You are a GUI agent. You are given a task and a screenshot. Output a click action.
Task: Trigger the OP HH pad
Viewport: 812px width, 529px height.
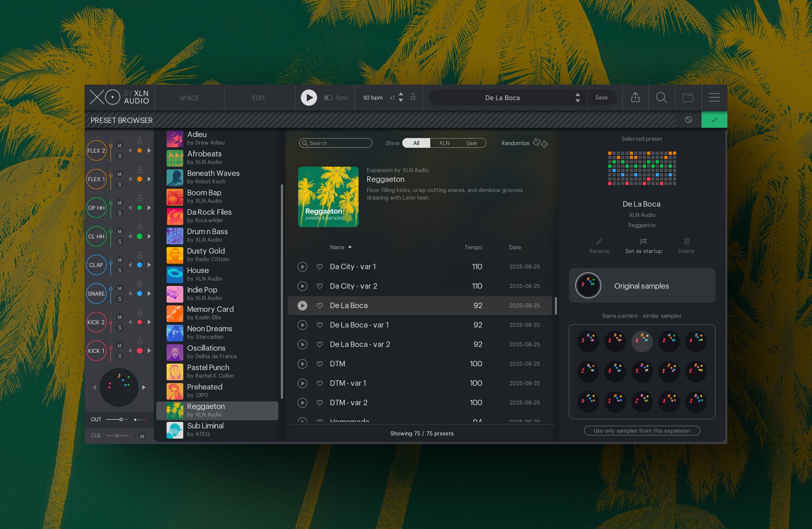pos(96,208)
